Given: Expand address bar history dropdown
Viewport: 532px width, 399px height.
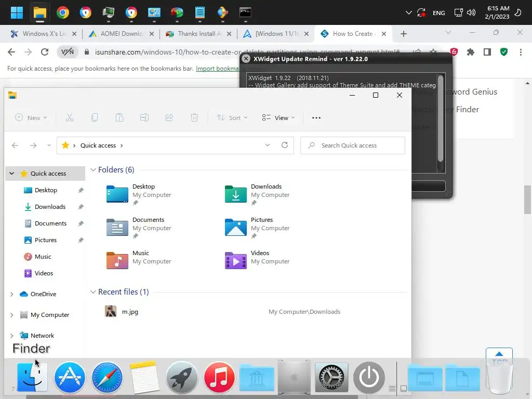Looking at the screenshot, I should pyautogui.click(x=268, y=145).
